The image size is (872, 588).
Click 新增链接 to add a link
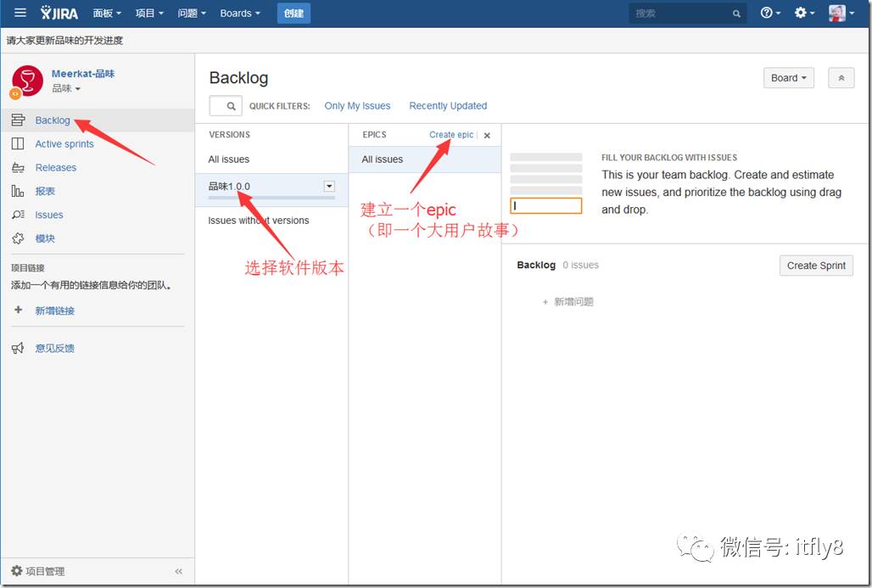54,311
